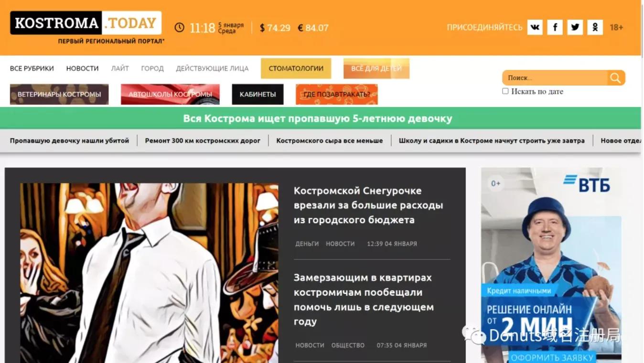Click the KOSTROMA.TODAY logo
The image size is (644, 363).
pyautogui.click(x=86, y=23)
